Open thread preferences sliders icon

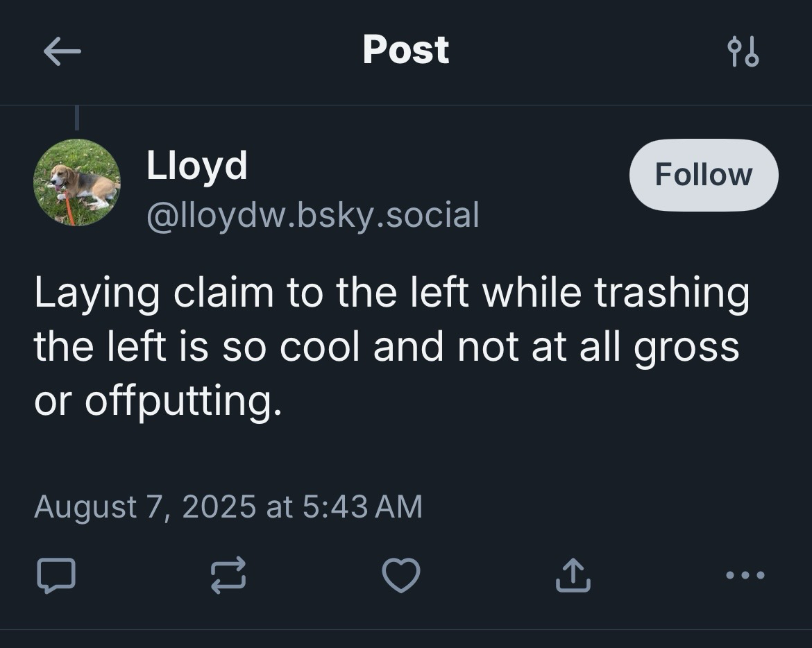pyautogui.click(x=743, y=52)
